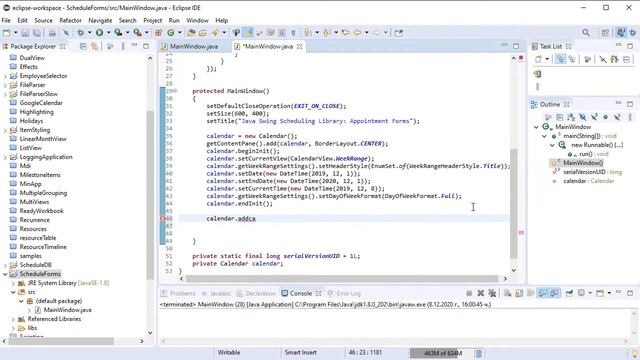This screenshot has width=640, height=360.
Task: Toggle Hide Fields in Outline toolbar
Action: point(582,117)
